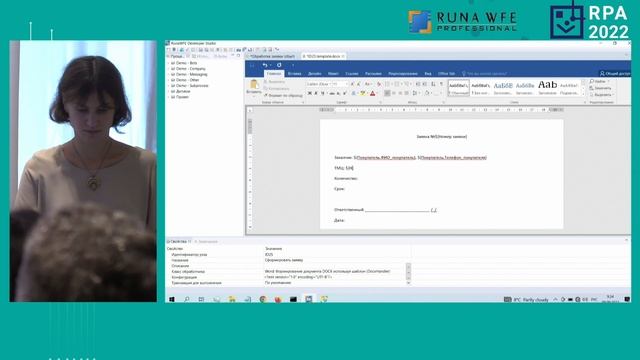This screenshot has height=360, width=640.
Task: Open the Windows Start menu
Action: (172, 299)
